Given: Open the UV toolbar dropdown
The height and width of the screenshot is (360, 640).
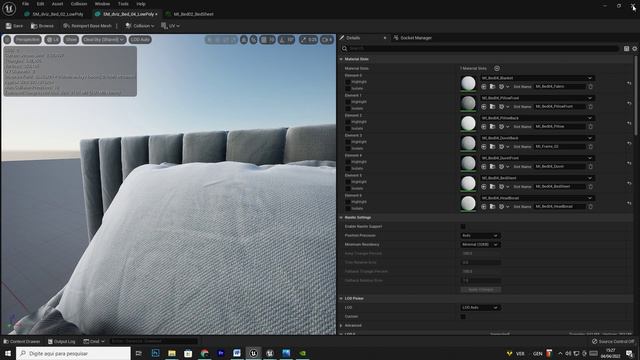Looking at the screenshot, I should (x=170, y=26).
